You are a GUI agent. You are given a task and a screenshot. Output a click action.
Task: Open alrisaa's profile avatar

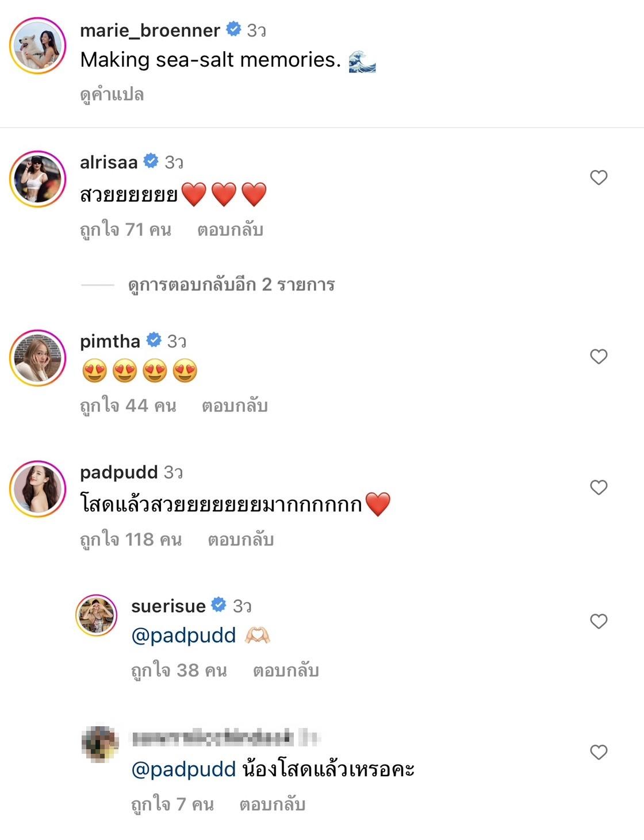(38, 179)
